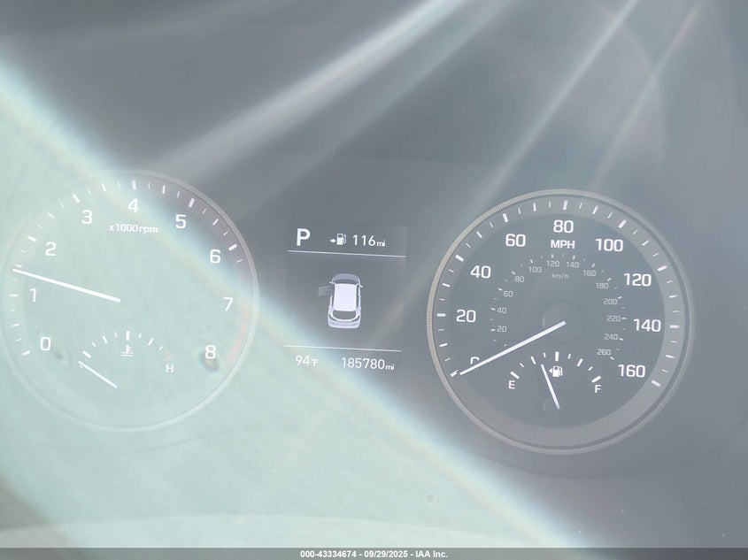The height and width of the screenshot is (560, 748).
Task: Click the fuel level gauge needle
Action: point(551,387)
